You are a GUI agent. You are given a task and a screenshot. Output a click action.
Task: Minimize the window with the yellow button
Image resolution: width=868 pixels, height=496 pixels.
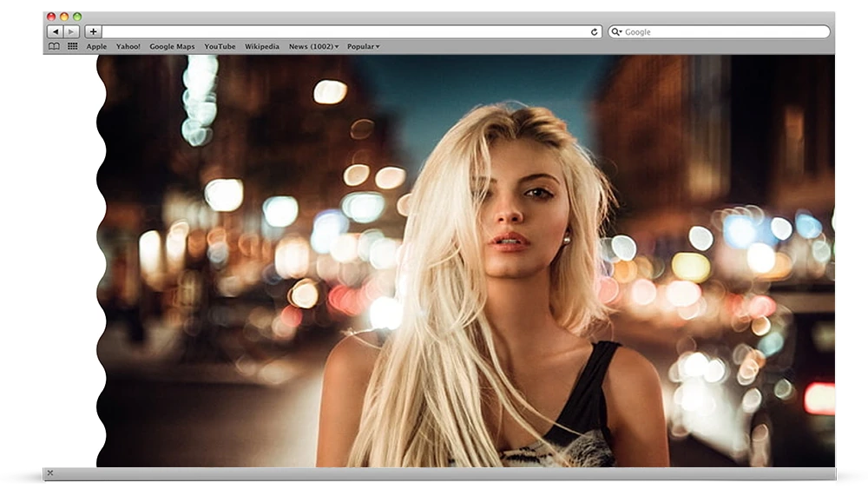[64, 17]
